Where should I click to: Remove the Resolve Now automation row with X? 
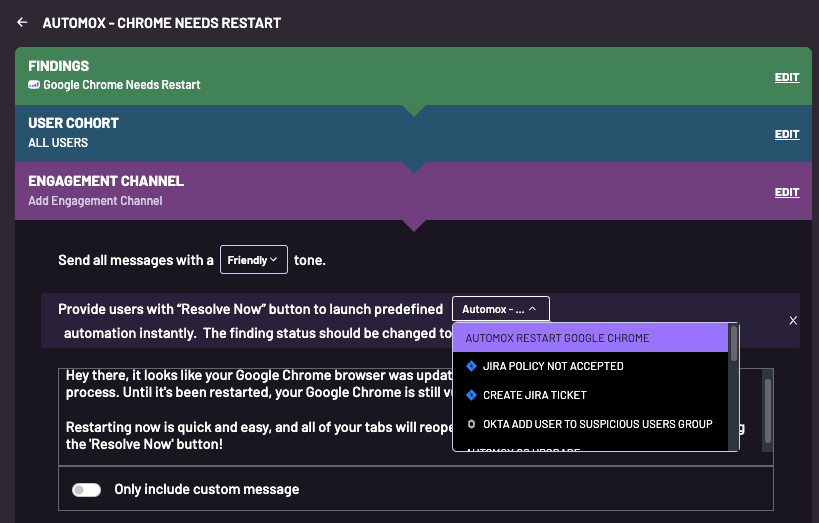click(x=793, y=321)
